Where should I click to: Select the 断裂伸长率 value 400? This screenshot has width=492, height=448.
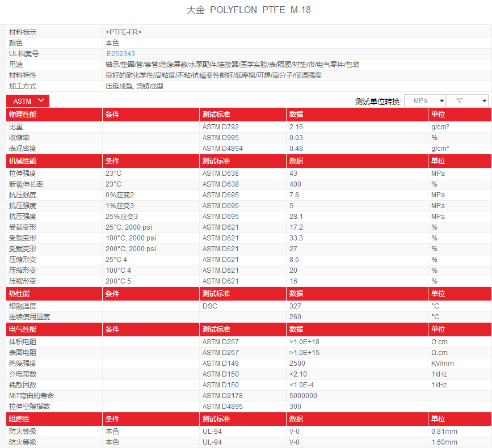pos(295,184)
